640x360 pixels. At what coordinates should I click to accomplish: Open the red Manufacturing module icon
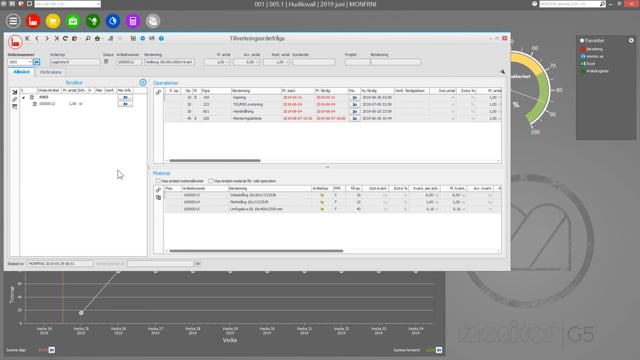pos(33,21)
